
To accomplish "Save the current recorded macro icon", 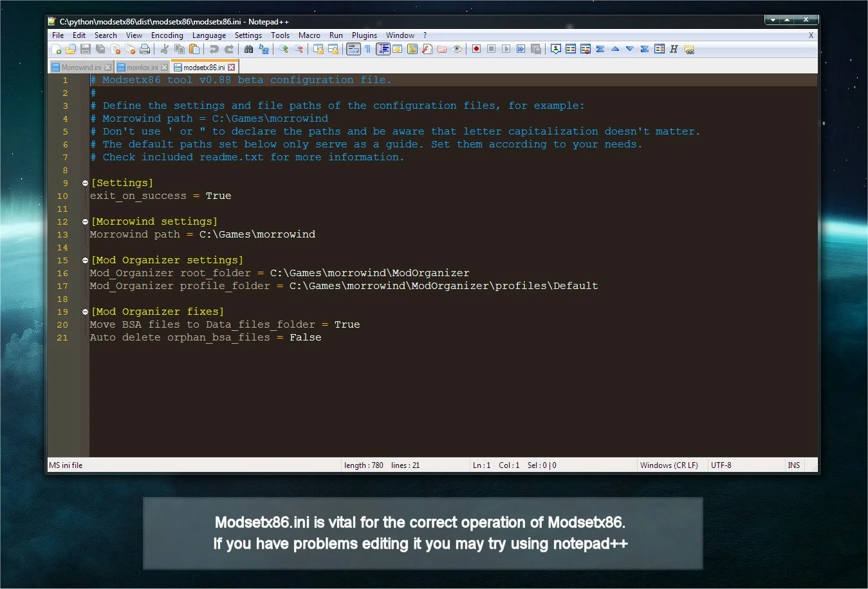I will (x=535, y=49).
